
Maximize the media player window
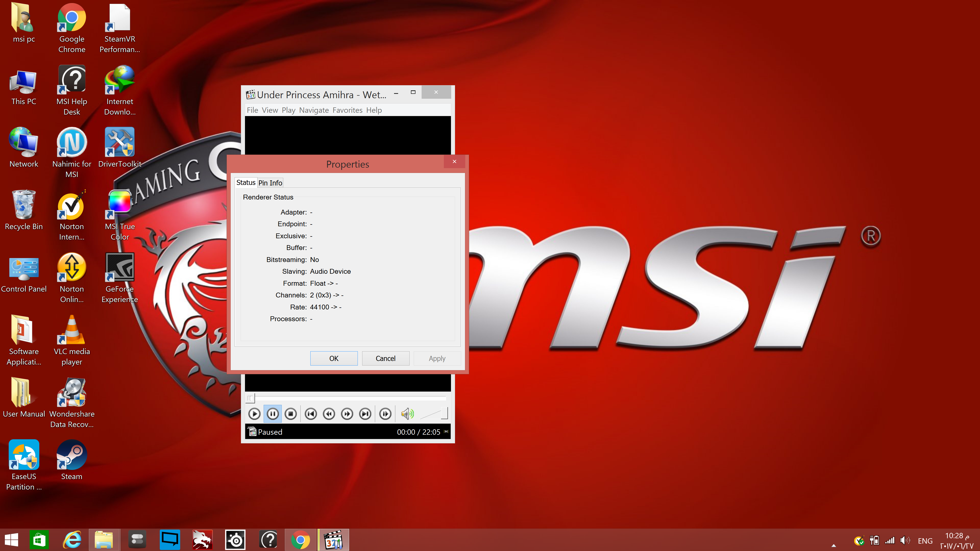413,92
